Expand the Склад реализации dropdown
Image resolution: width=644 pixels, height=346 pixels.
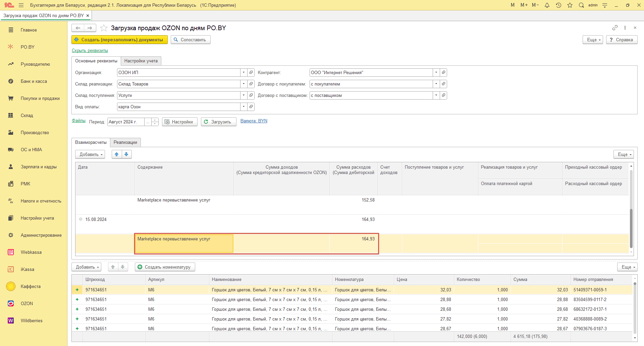244,84
